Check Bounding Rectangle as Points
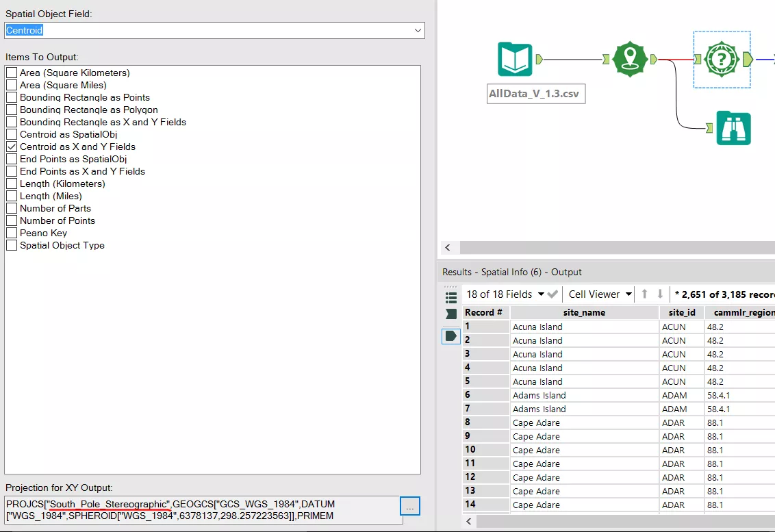The image size is (775, 532). (x=12, y=97)
